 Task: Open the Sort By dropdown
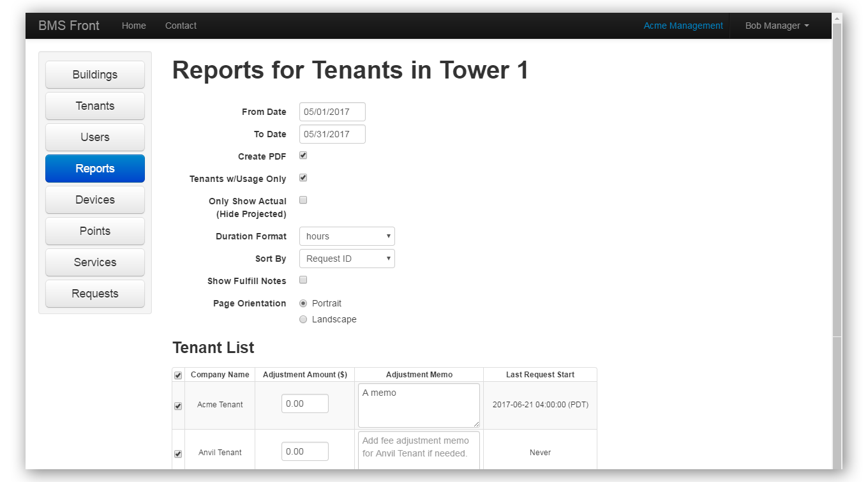pos(347,259)
